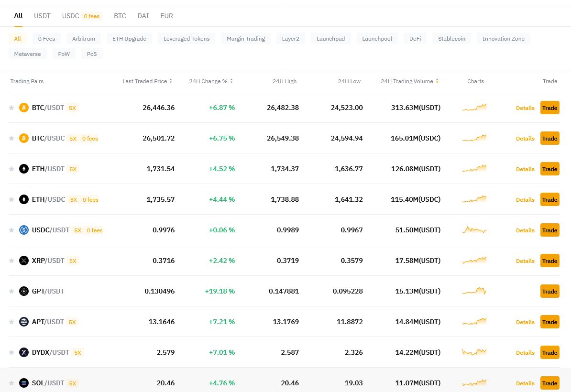
Task: Open the SOL/USDT sparkline chart
Action: pyautogui.click(x=474, y=382)
